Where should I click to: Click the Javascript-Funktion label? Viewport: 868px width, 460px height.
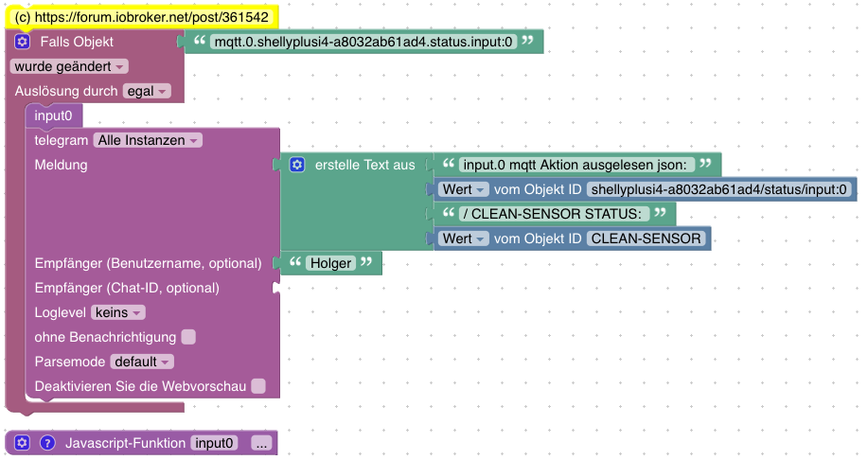(x=125, y=443)
